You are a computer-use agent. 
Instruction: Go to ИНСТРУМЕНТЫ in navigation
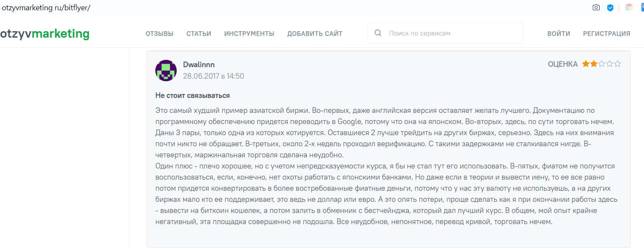click(249, 34)
